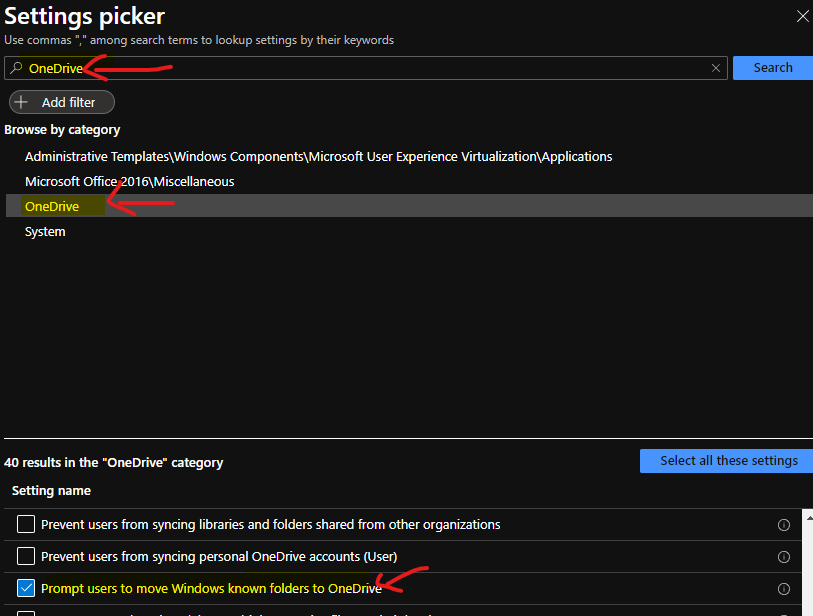Select the Microsoft User Experience Virtualization\Applications category
This screenshot has width=813, height=616.
click(318, 157)
